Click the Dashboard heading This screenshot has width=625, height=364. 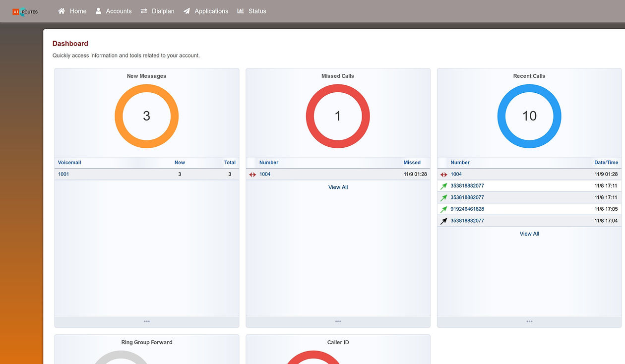(x=70, y=44)
